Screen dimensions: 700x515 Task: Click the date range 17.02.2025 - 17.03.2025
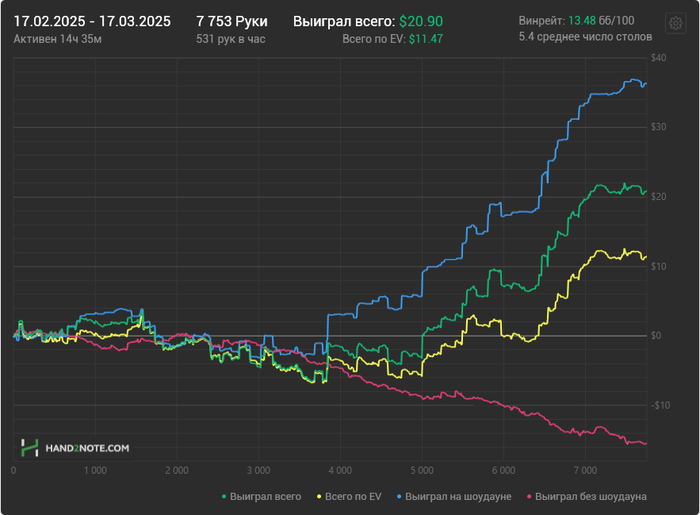(x=92, y=21)
